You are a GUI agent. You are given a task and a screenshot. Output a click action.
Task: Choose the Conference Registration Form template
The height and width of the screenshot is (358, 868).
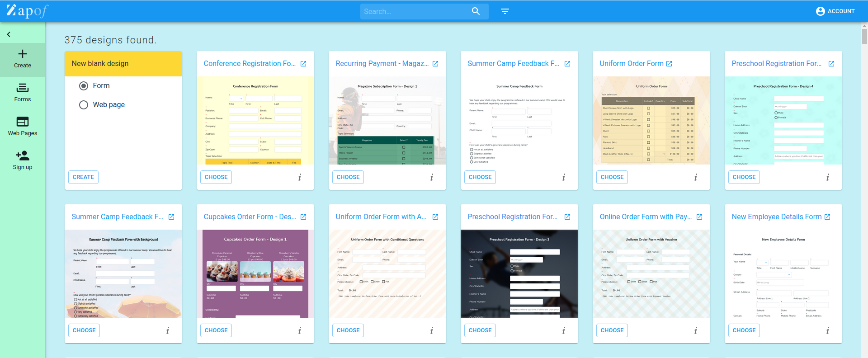pyautogui.click(x=216, y=177)
